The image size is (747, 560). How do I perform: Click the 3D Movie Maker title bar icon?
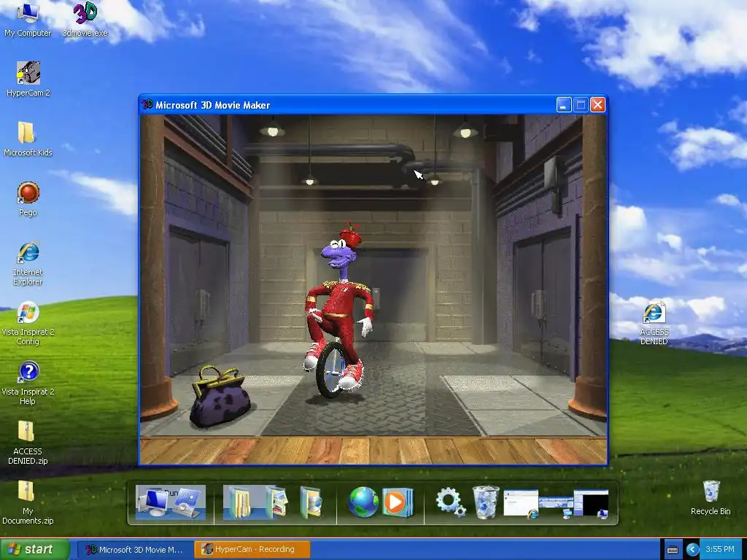(147, 105)
